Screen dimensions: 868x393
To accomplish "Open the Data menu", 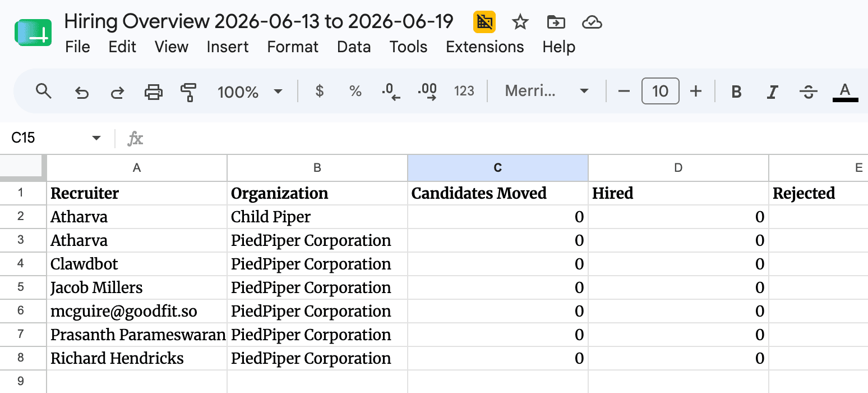I will [x=354, y=47].
